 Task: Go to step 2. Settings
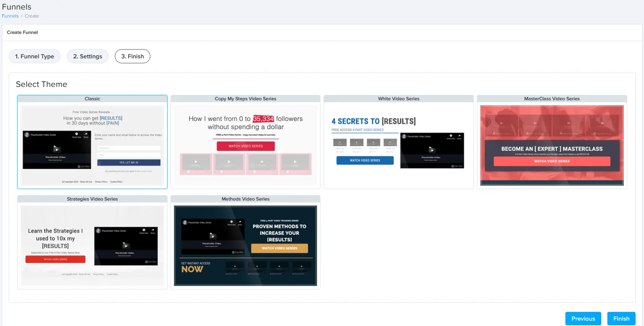[88, 56]
